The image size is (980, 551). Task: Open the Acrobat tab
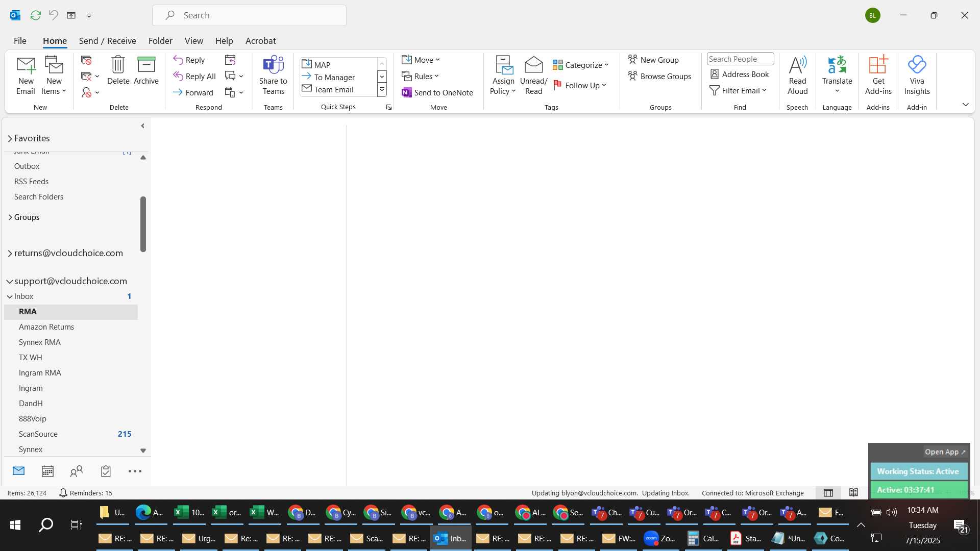pos(260,41)
